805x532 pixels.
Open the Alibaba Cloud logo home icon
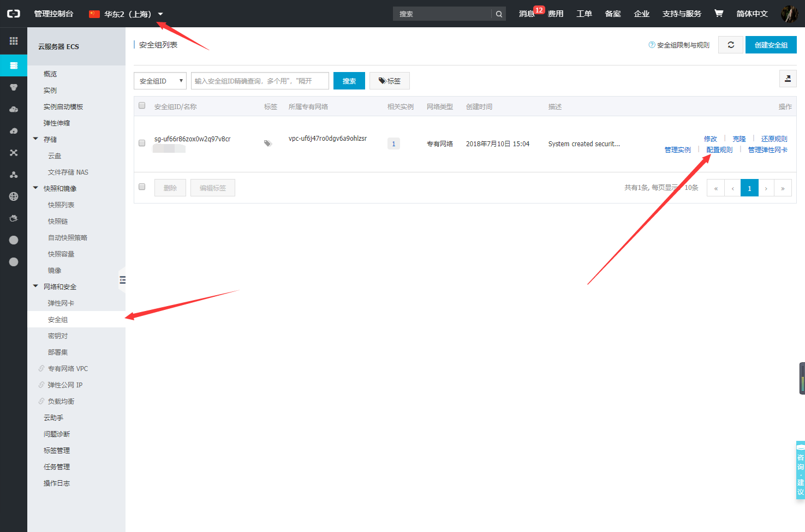(14, 14)
